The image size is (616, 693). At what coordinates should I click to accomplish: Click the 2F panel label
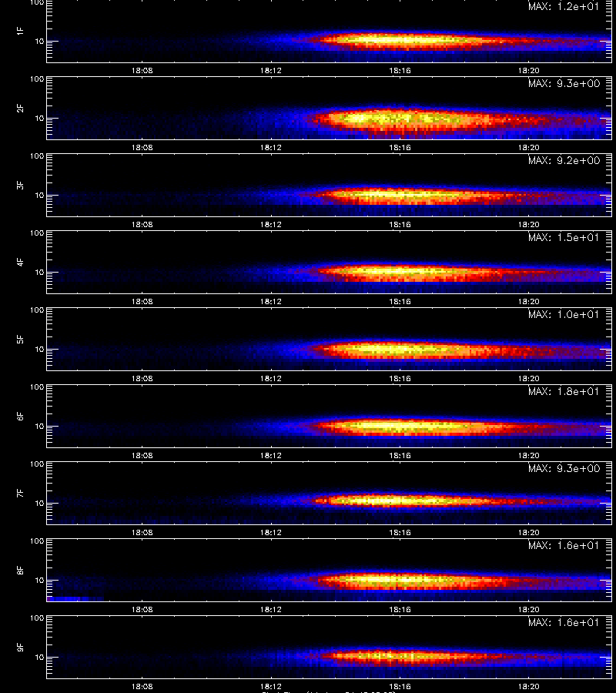coord(20,109)
